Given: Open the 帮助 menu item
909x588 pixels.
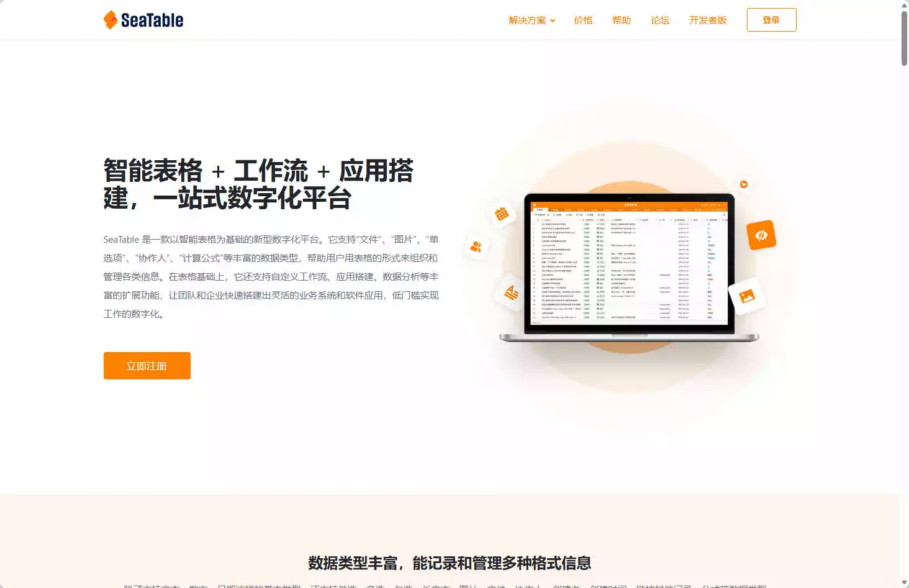Looking at the screenshot, I should (622, 20).
